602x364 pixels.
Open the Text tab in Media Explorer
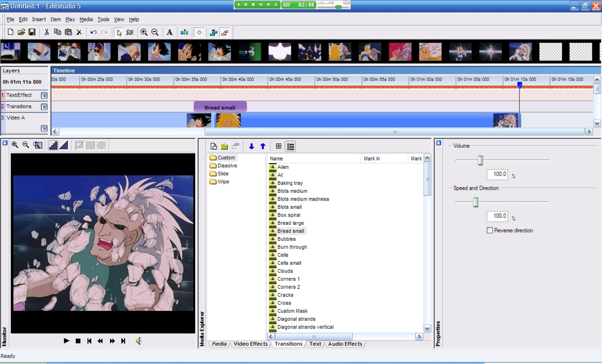pos(315,344)
